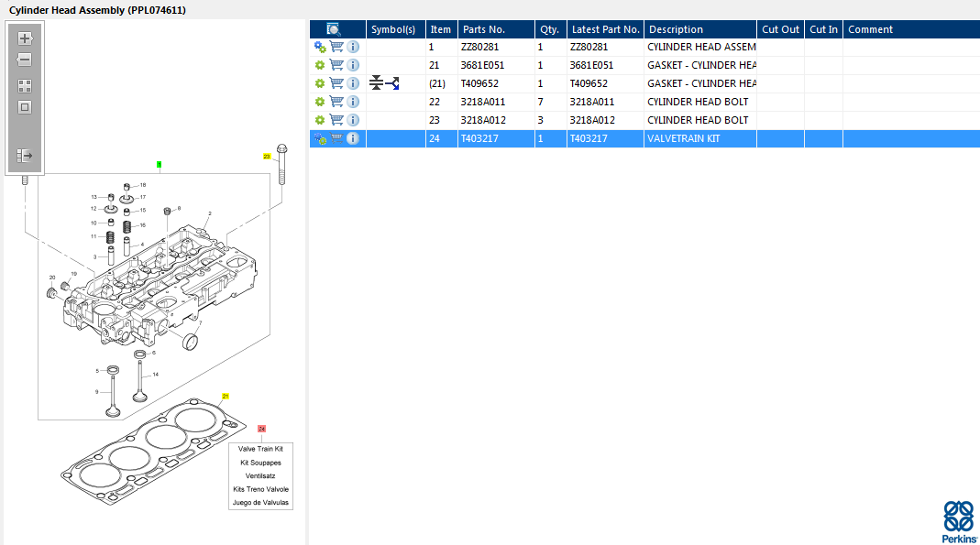Click the green gear icon for 3218A012
The width and height of the screenshot is (980, 545).
pyautogui.click(x=320, y=120)
